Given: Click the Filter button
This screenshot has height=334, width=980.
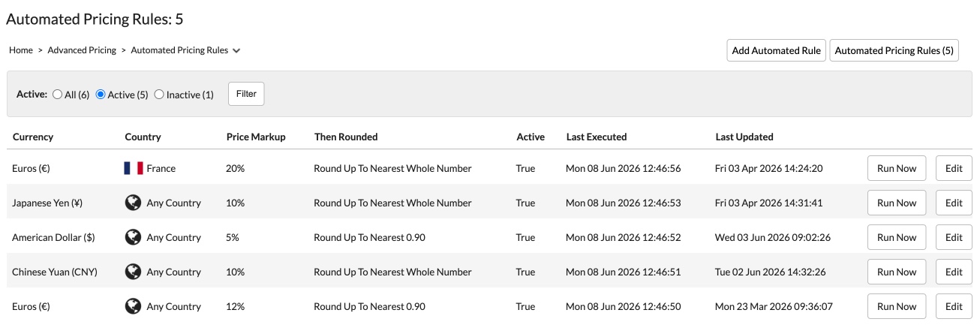Looking at the screenshot, I should pyautogui.click(x=246, y=94).
